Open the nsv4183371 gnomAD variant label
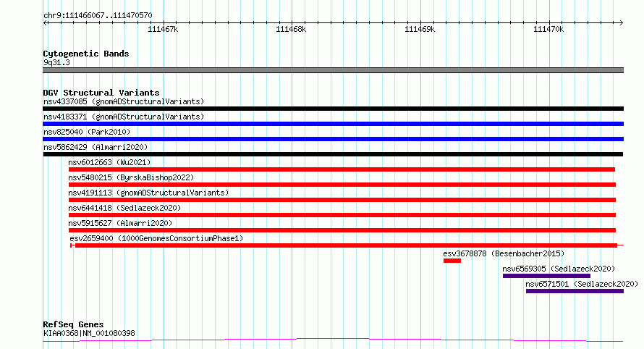The image size is (644, 349). coord(124,117)
